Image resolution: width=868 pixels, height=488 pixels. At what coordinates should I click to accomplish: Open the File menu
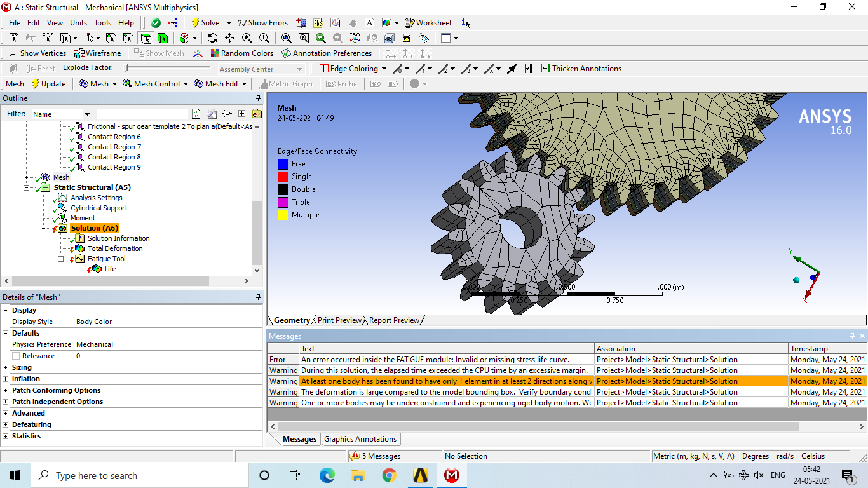15,23
